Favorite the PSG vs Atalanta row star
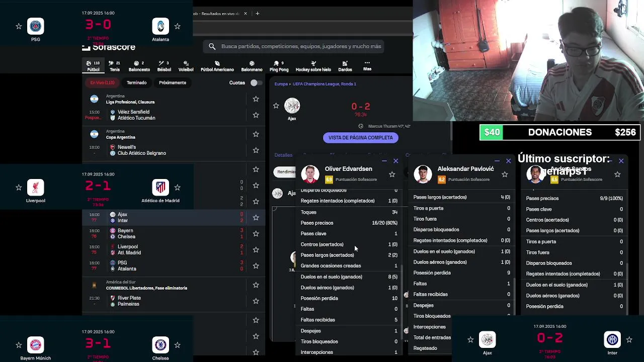This screenshot has width=644, height=362. pos(256,265)
